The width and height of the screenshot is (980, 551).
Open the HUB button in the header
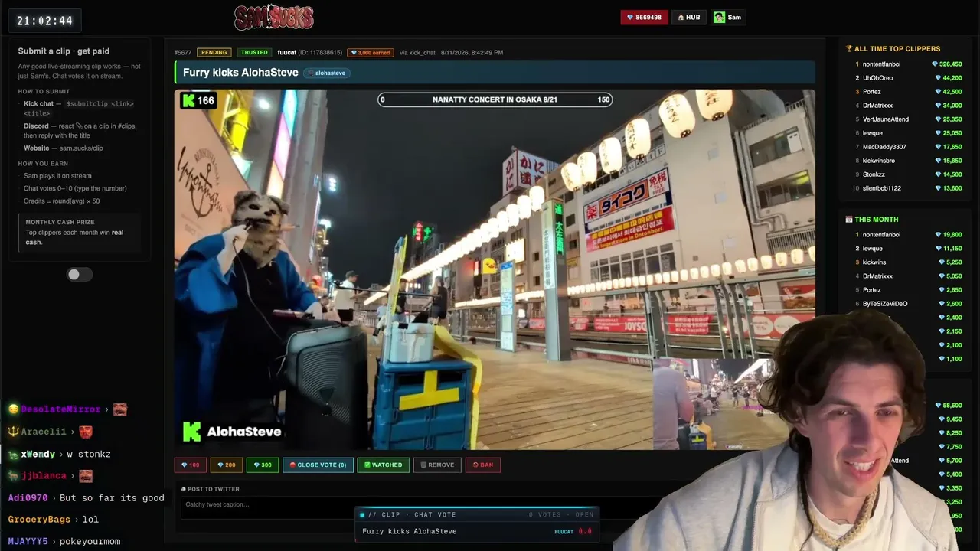[x=689, y=17]
